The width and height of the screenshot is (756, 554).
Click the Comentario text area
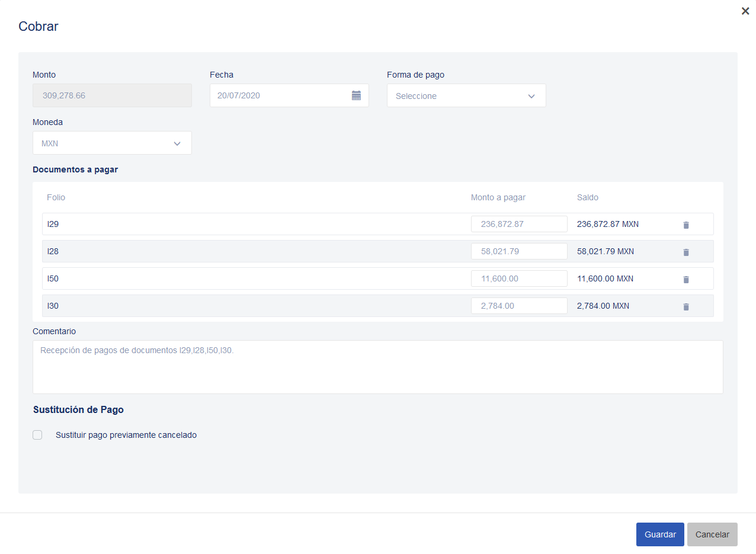pos(377,367)
